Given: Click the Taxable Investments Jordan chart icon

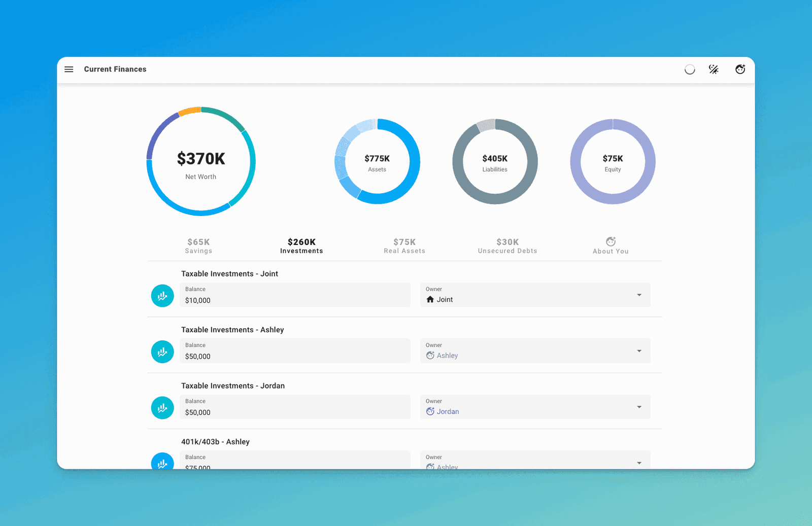Looking at the screenshot, I should coord(162,408).
